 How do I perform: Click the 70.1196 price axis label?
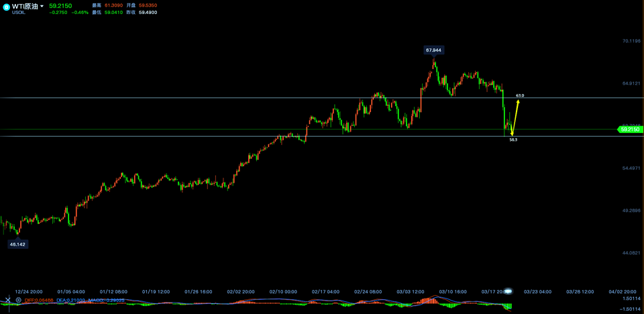pos(631,41)
